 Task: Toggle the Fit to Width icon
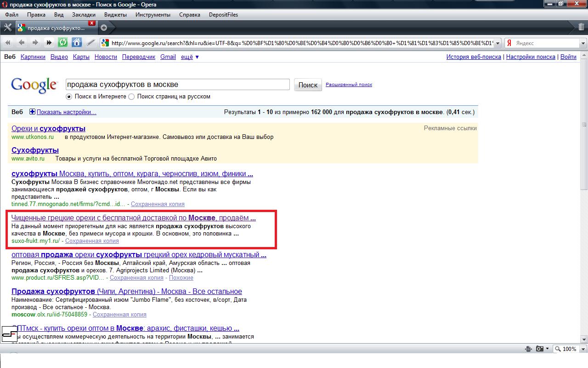click(528, 349)
